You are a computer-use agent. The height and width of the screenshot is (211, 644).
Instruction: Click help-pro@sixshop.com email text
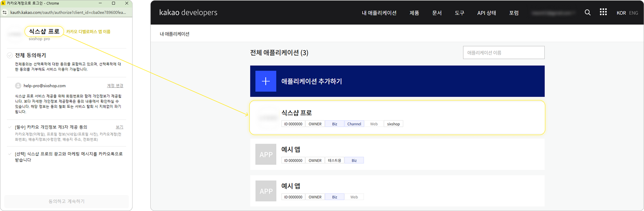[45, 86]
